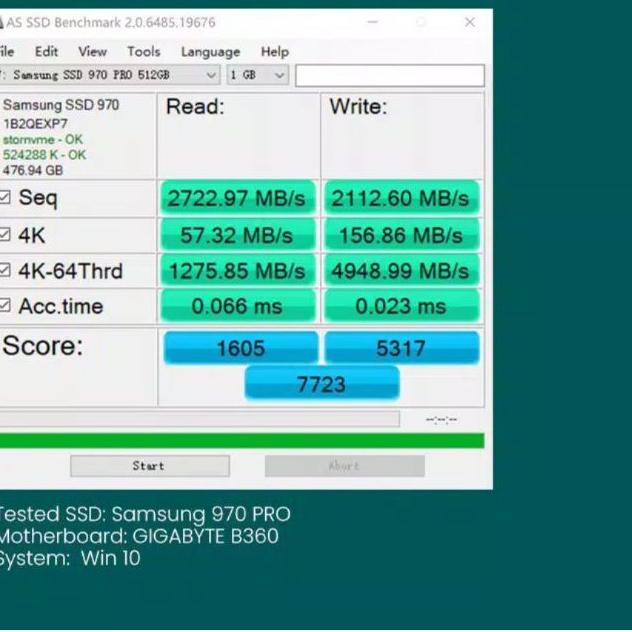Open the File menu
632x632 pixels.
pos(6,52)
